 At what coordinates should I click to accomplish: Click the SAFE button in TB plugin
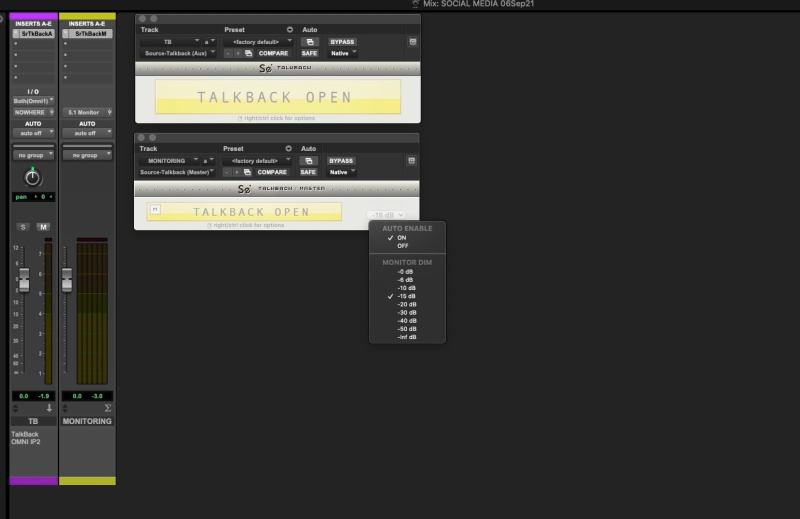309,53
